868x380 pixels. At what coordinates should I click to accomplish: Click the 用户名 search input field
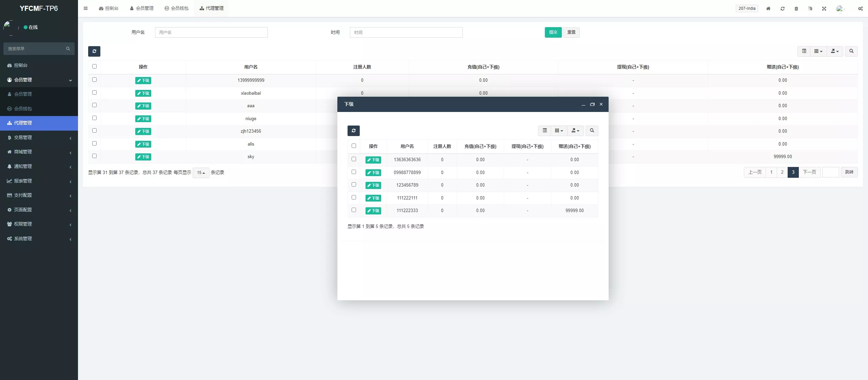coord(211,32)
